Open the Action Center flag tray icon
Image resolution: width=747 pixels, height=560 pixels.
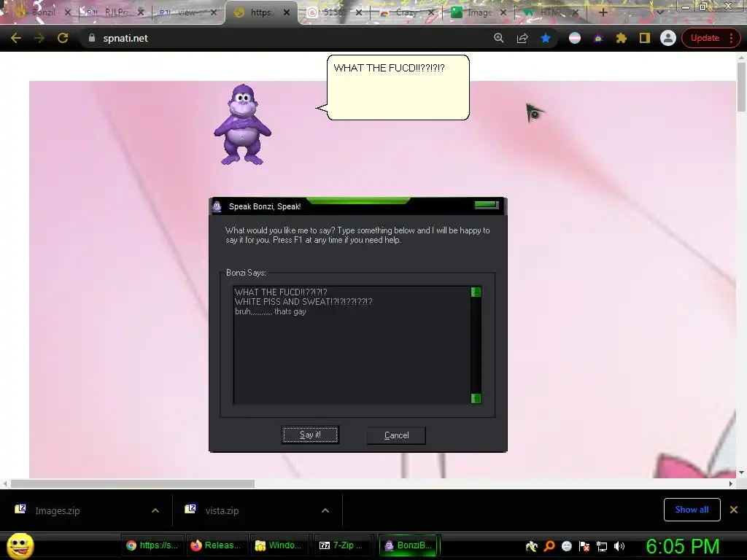click(584, 546)
